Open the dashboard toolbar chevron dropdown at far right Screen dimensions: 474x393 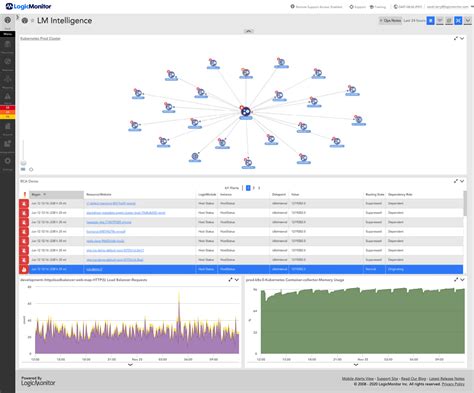coord(468,21)
